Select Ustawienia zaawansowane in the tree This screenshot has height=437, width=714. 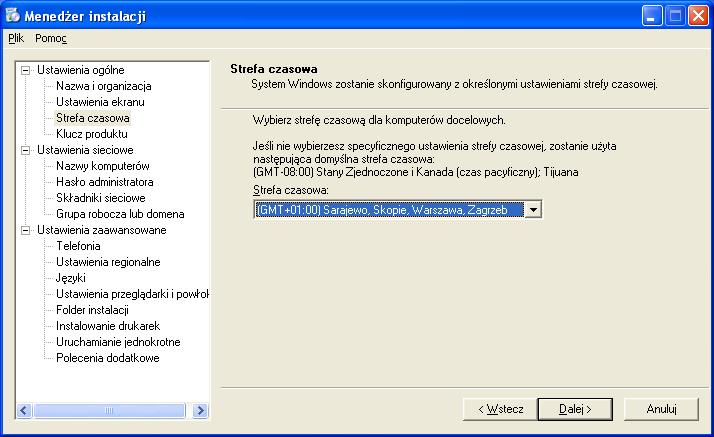click(102, 230)
